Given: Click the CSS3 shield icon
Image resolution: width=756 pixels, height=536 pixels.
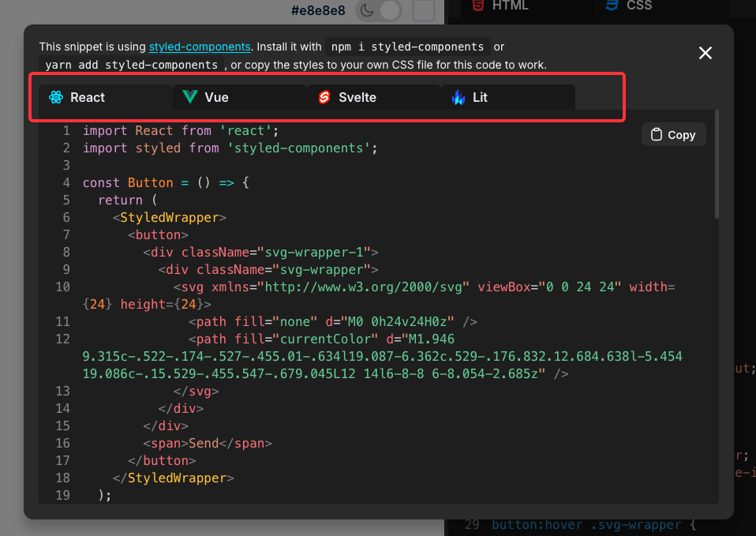Looking at the screenshot, I should 612,6.
